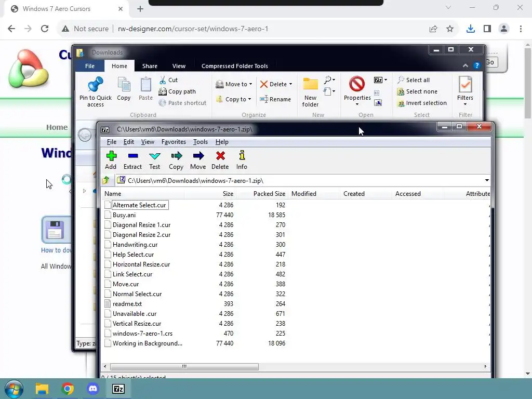Open Properties in the Explorer ribbon
The image size is (532, 399).
(357, 91)
